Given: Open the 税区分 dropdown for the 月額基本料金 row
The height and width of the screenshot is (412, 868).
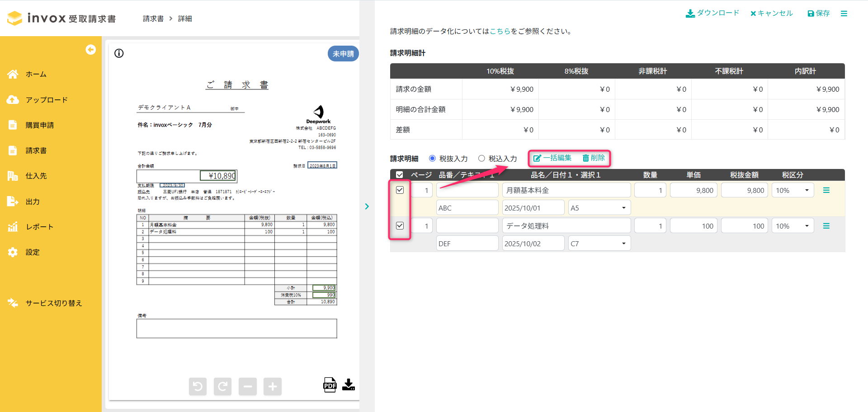Looking at the screenshot, I should (792, 191).
